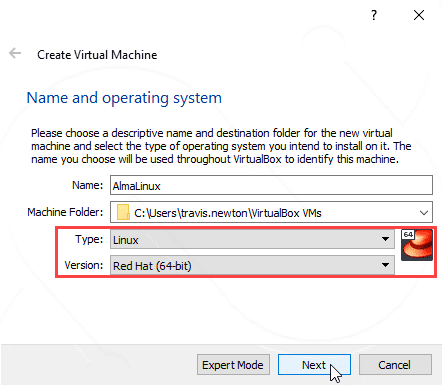
Task: Close the Create Virtual Machine dialog
Action: (x=419, y=15)
